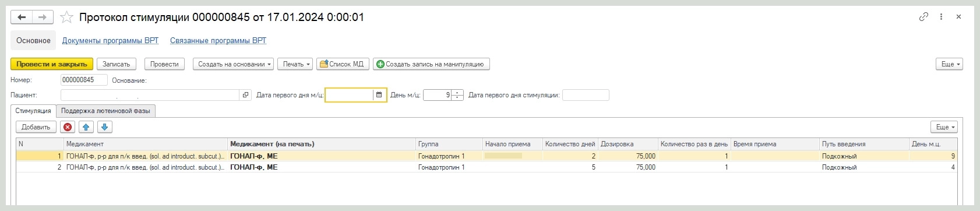Move selected row up with blue arrow
Screen dimensions: 980x211
tap(86, 127)
